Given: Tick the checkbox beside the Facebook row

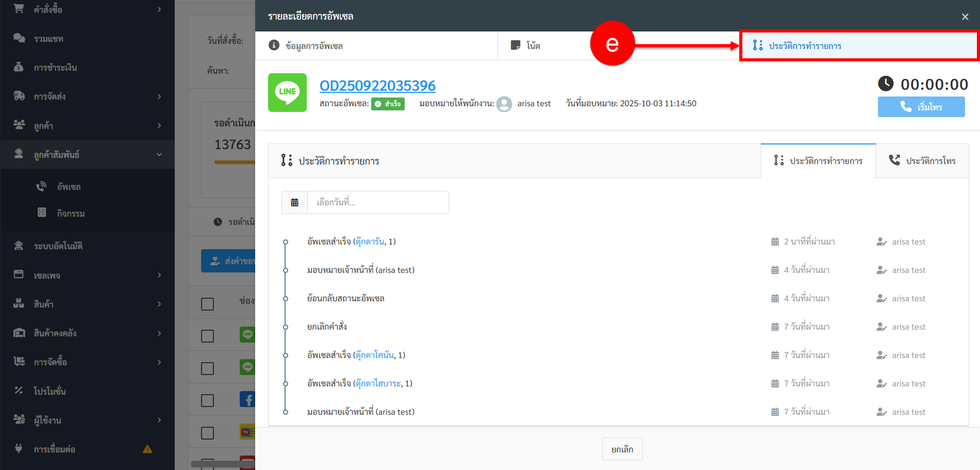Looking at the screenshot, I should 207,400.
